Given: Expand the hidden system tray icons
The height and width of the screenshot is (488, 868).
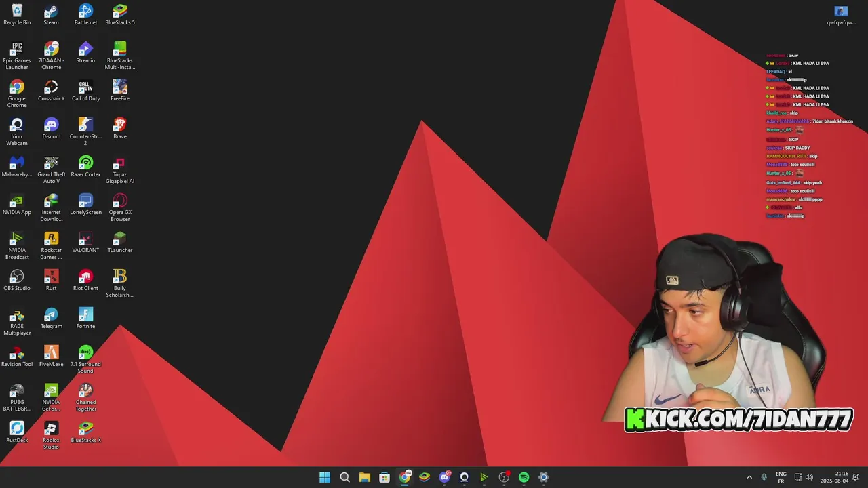Looking at the screenshot, I should 749,477.
